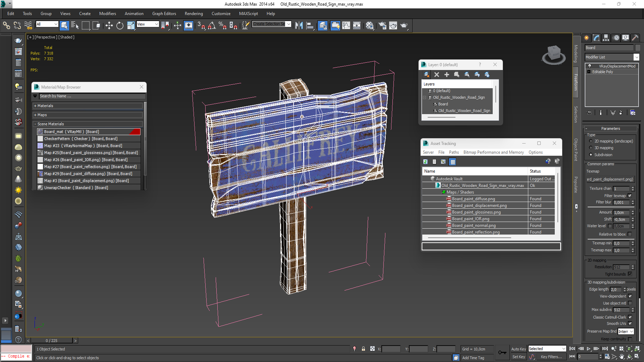Select Subdivision radio button
Viewport: 644px width, 362px height.
pos(591,155)
